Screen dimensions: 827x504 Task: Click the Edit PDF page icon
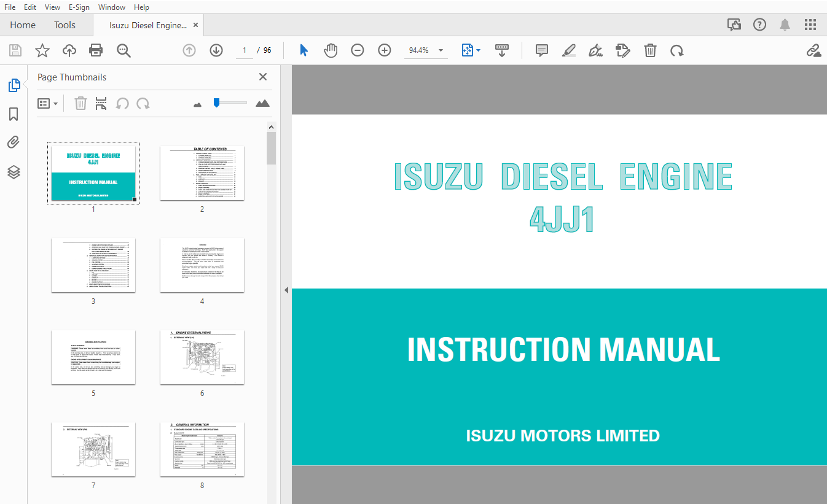623,50
